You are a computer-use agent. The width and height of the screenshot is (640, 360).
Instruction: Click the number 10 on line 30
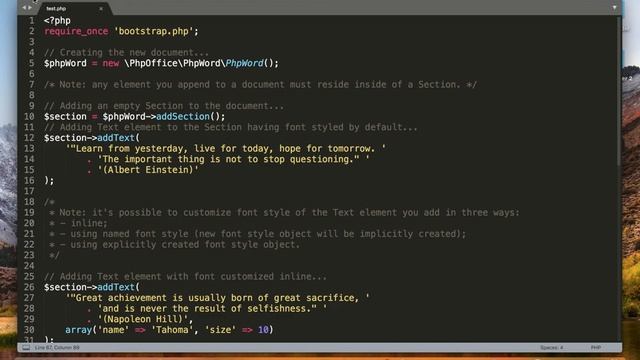pyautogui.click(x=263, y=330)
